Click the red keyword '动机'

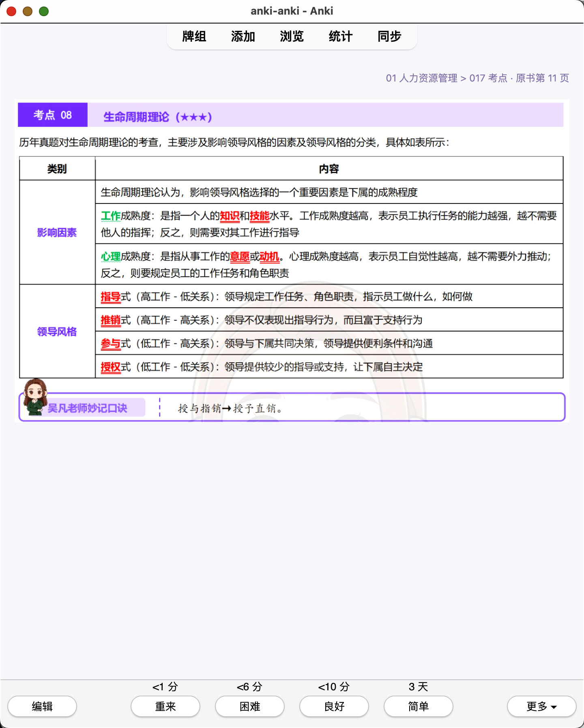click(x=269, y=257)
